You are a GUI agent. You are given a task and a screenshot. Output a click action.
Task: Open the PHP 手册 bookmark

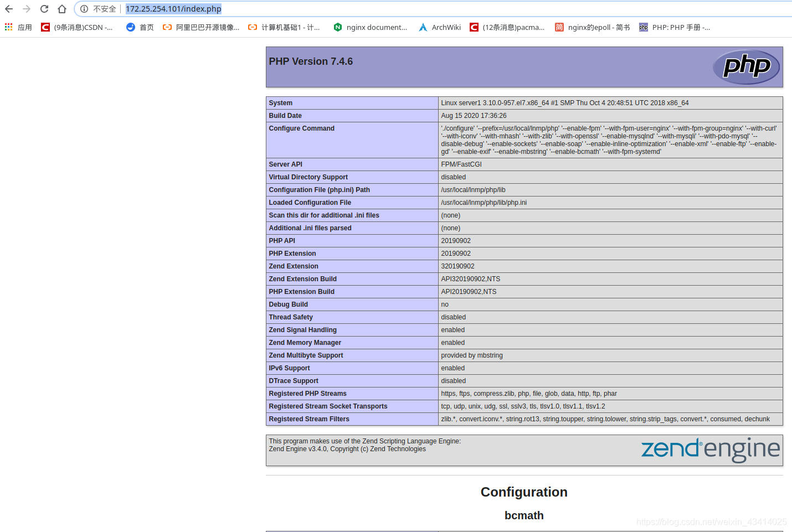click(675, 27)
